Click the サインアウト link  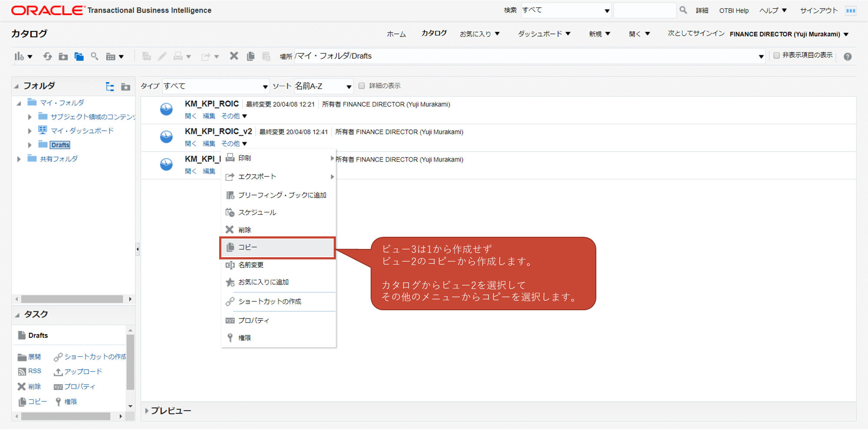tap(819, 10)
